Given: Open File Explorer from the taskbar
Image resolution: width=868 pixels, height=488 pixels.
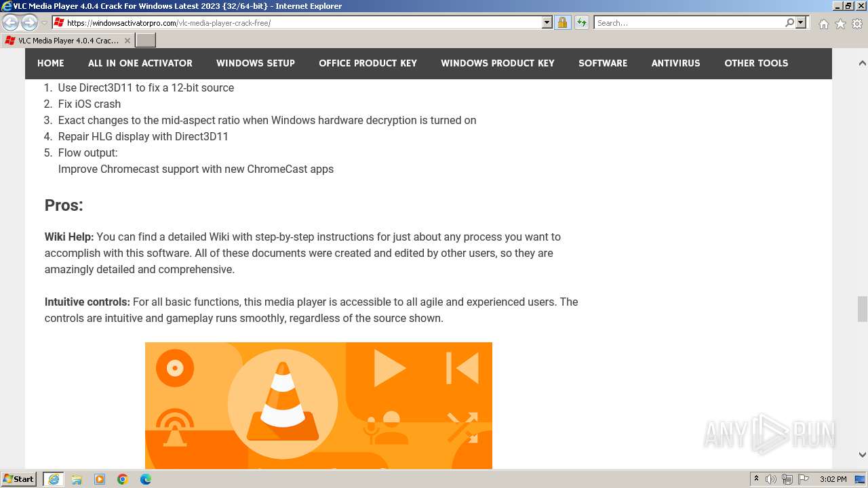Looking at the screenshot, I should click(x=77, y=479).
